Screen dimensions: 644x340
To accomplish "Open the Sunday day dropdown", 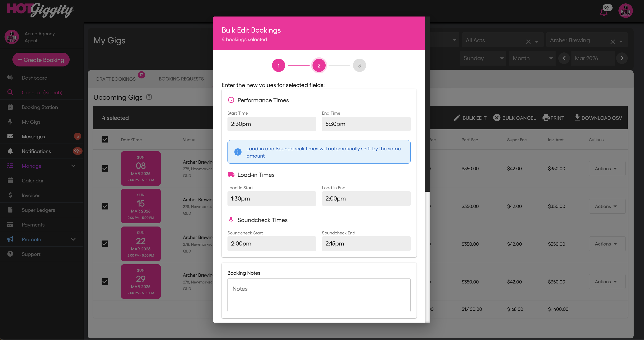I will (483, 58).
